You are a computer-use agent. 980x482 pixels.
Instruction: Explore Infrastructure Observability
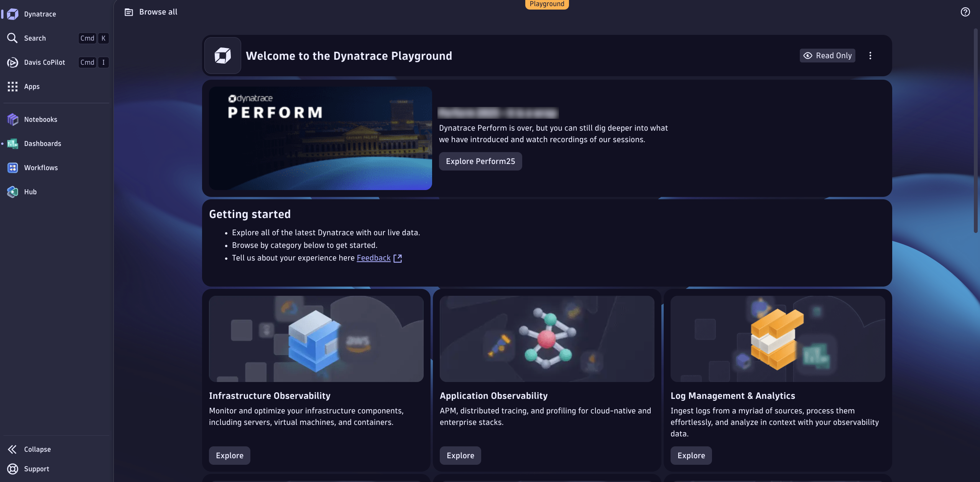(x=230, y=456)
